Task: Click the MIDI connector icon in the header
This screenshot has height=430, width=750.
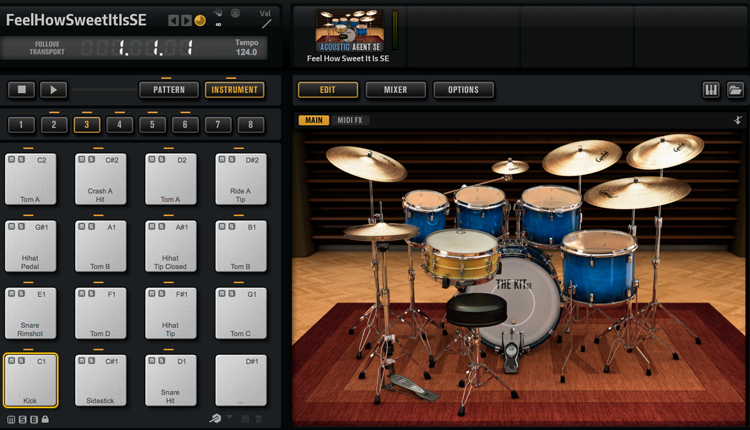Action: [x=235, y=13]
